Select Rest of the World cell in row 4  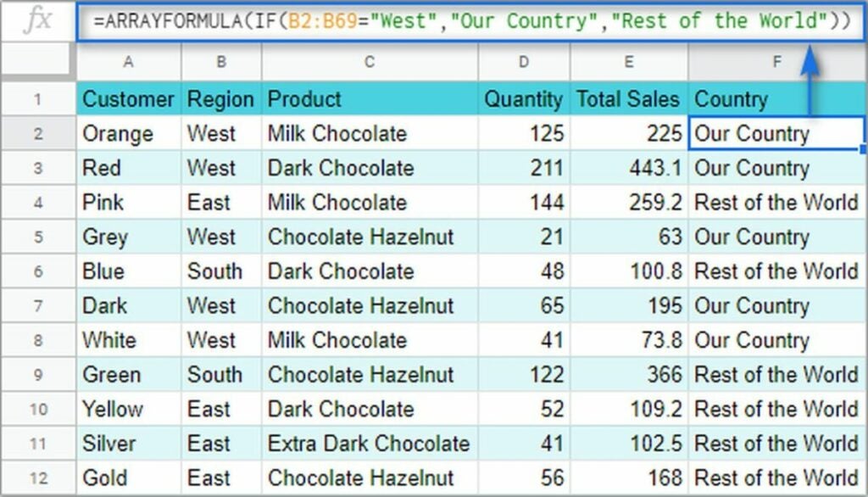pyautogui.click(x=776, y=202)
